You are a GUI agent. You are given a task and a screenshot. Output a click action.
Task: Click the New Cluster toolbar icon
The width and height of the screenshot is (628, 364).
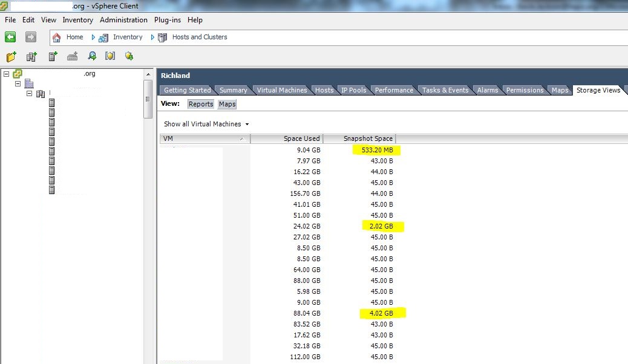point(31,56)
